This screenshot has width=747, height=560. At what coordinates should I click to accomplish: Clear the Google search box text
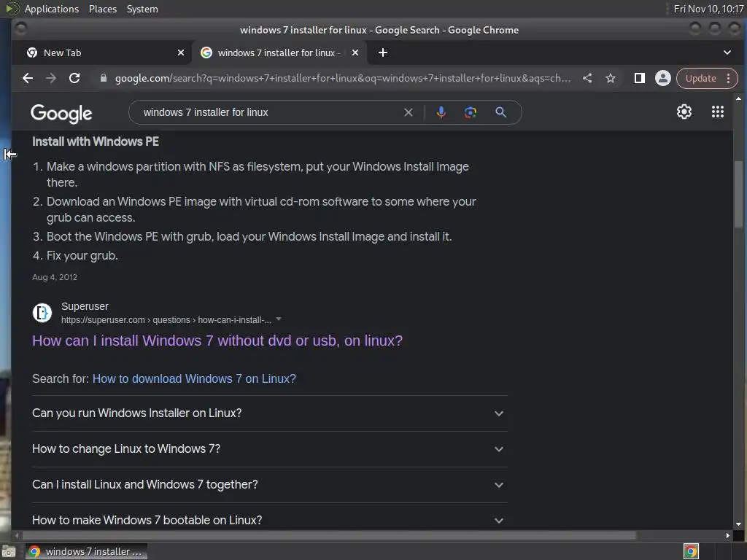pyautogui.click(x=409, y=112)
